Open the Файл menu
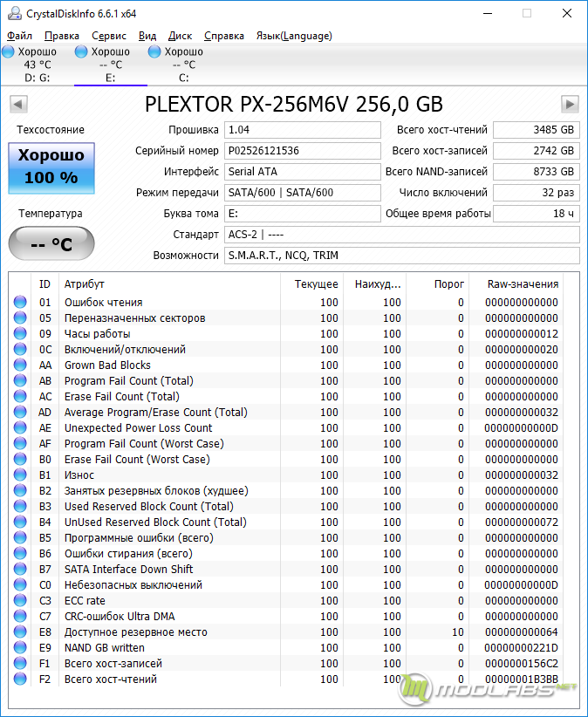588x717 pixels. [x=20, y=36]
